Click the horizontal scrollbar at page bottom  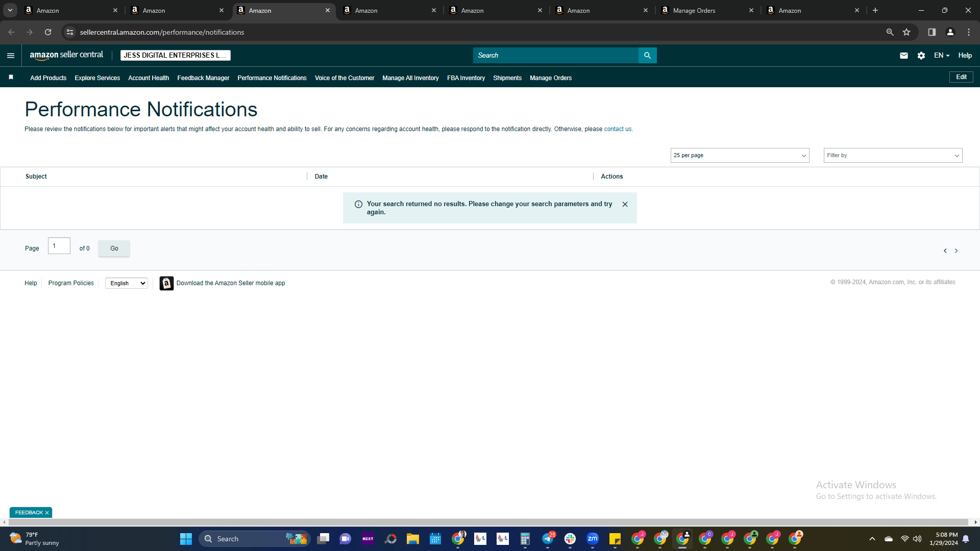coord(489,522)
